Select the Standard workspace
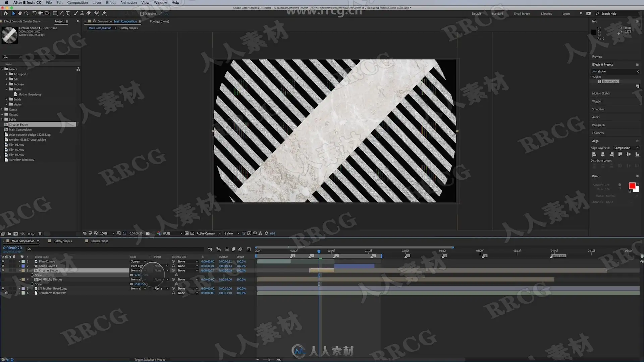 497,14
